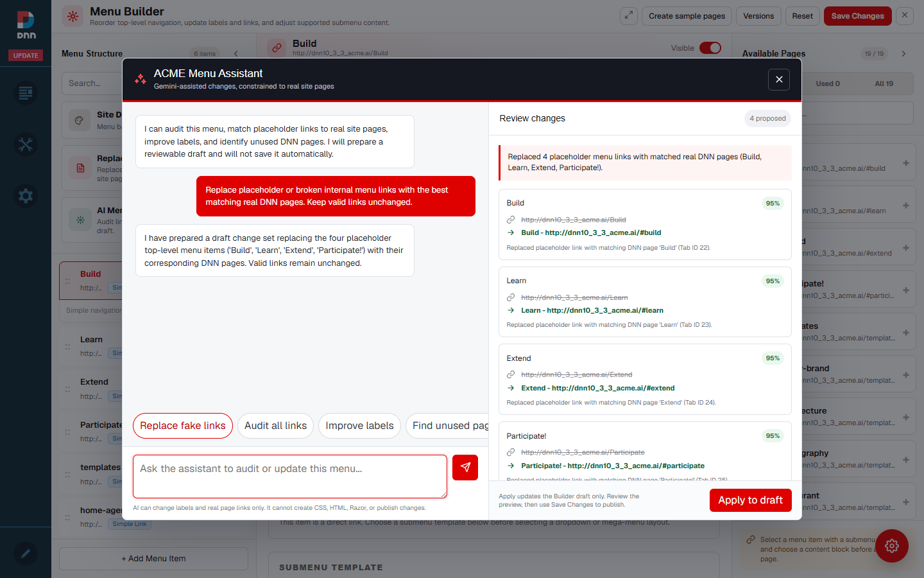Viewport: 924px width, 578px height.
Task: Add the #extend page with plus icon
Action: pos(906,248)
